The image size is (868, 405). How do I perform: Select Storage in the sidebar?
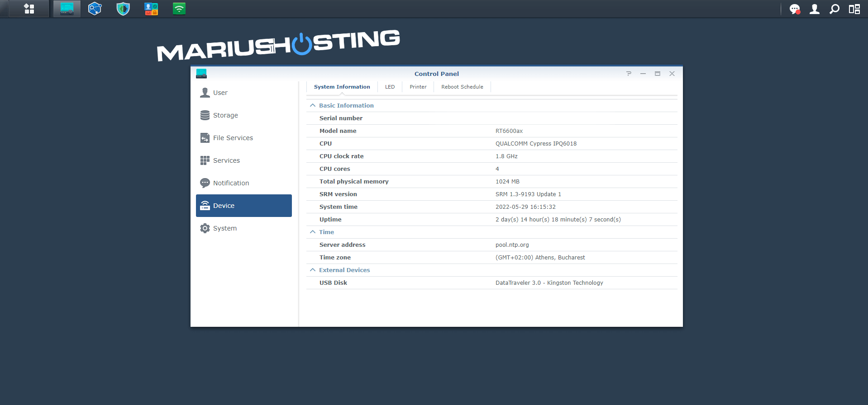[244, 115]
